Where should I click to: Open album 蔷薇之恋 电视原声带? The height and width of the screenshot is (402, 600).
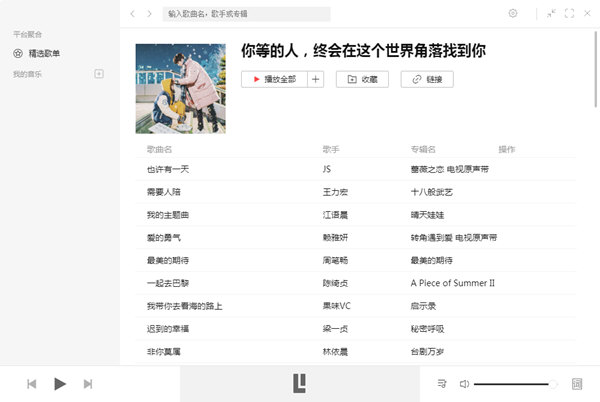(450, 169)
